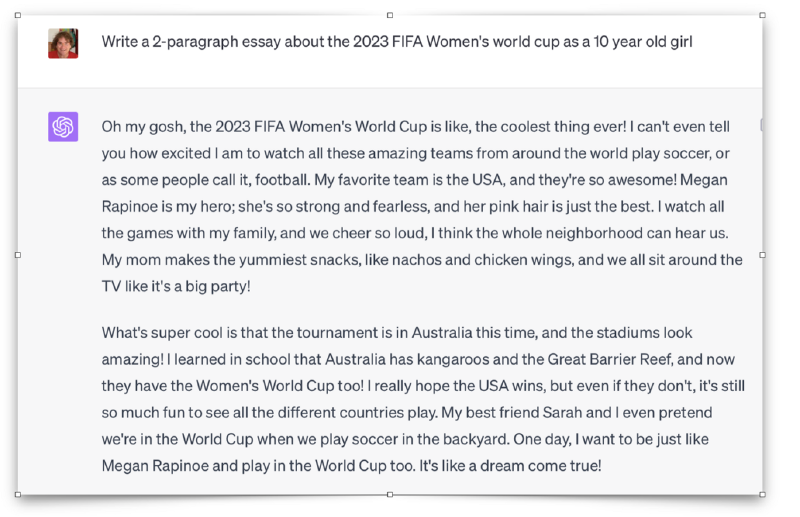This screenshot has height=517, width=800.
Task: Click the top-left corner selection handle
Action: (18, 15)
